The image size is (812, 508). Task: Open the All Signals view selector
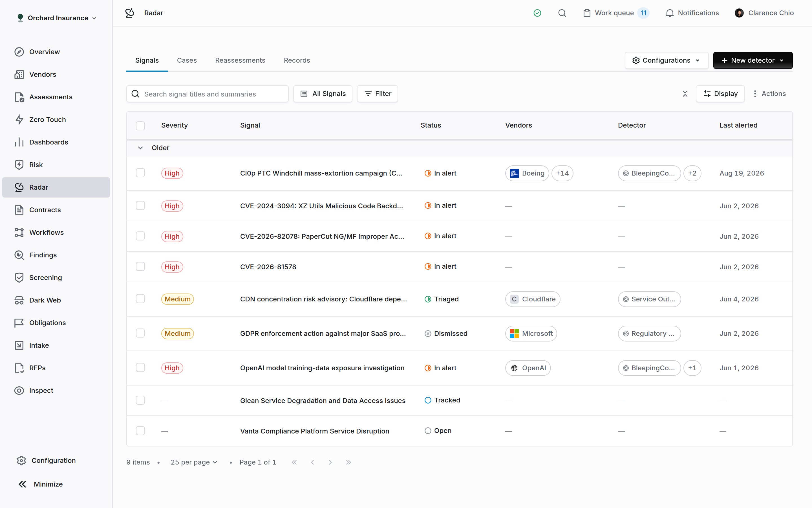323,94
